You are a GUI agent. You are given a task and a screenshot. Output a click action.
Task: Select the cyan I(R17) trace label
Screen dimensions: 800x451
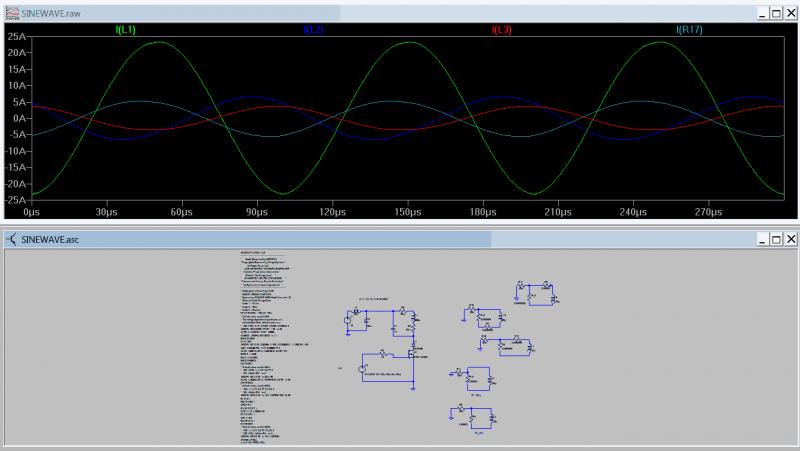point(689,31)
